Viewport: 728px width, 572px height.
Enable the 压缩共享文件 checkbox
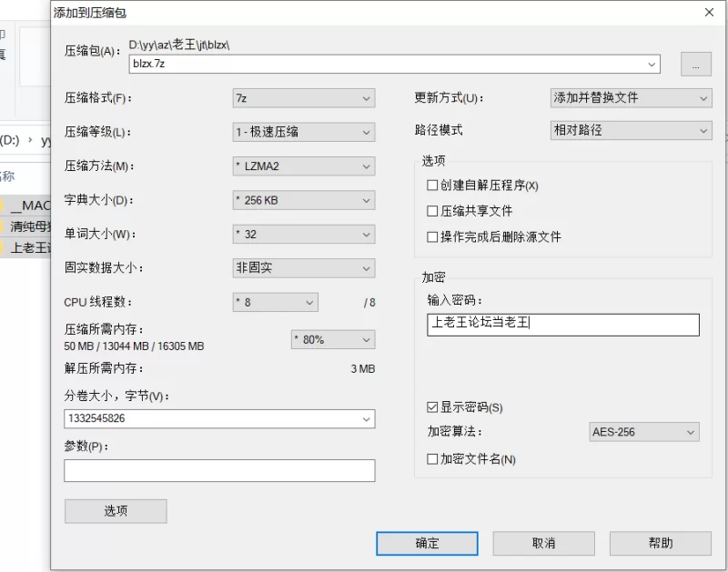coord(431,211)
